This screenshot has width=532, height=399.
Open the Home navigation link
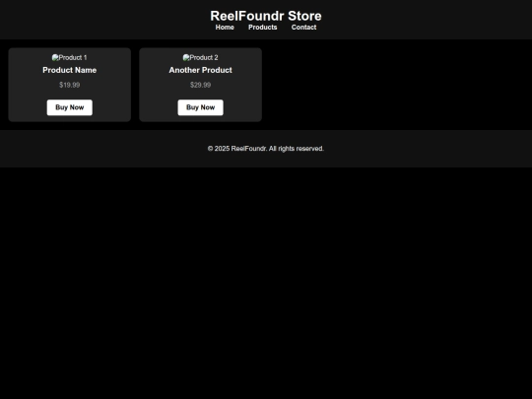tap(225, 28)
